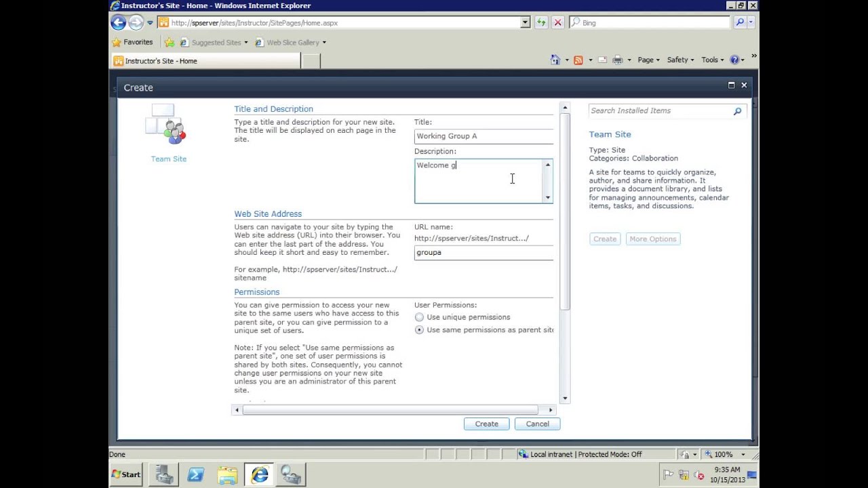The height and width of the screenshot is (488, 868).
Task: Open Windows PowerShell from the taskbar
Action: coord(195,474)
